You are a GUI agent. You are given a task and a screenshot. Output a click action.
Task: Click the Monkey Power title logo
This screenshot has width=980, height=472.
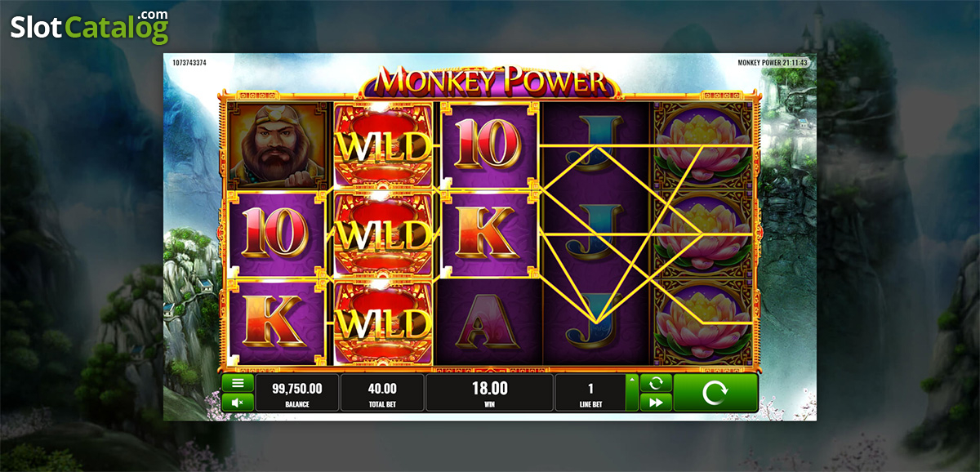[x=490, y=81]
